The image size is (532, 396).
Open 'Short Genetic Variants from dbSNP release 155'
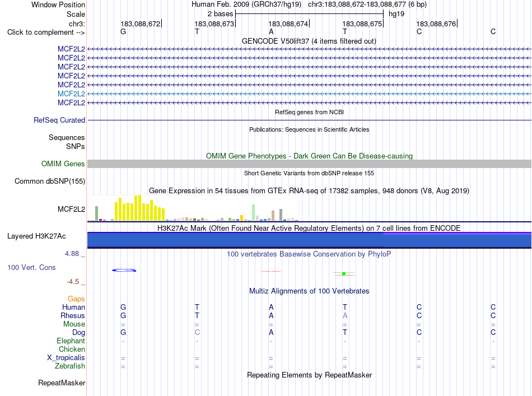click(x=309, y=173)
